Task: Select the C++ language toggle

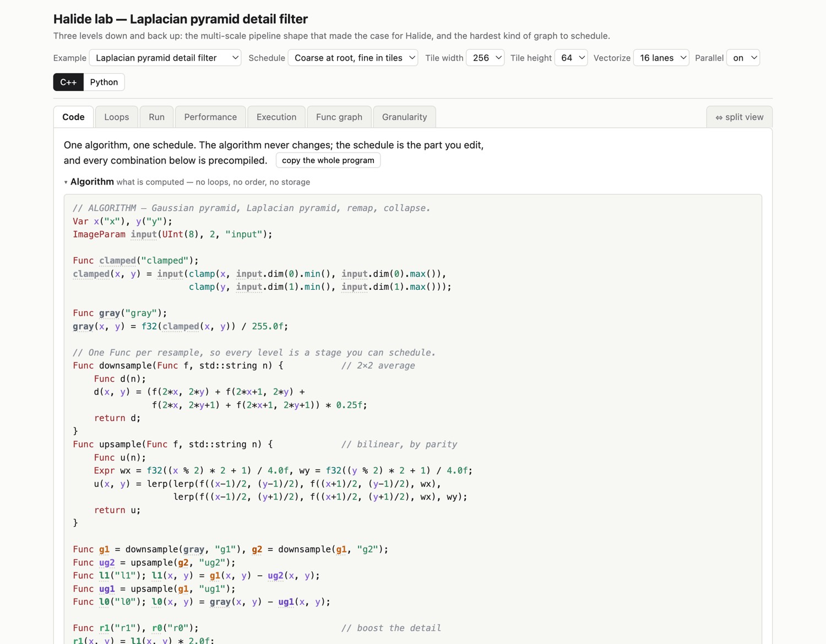Action: 68,82
